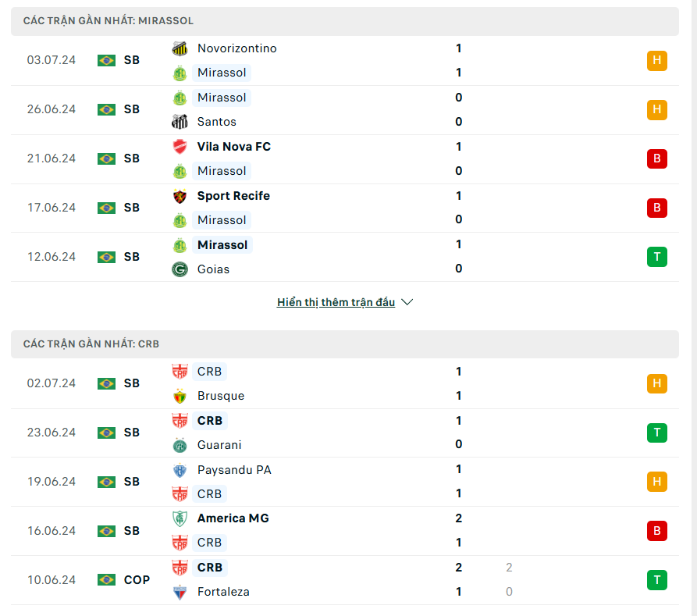Click the Các trận gần nhất: Mirassol header
The height and width of the screenshot is (616, 697).
(345, 21)
